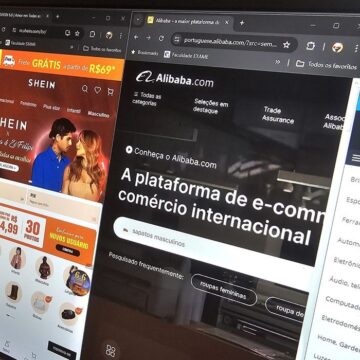Click the SHEIN logo in the page header

point(42,83)
